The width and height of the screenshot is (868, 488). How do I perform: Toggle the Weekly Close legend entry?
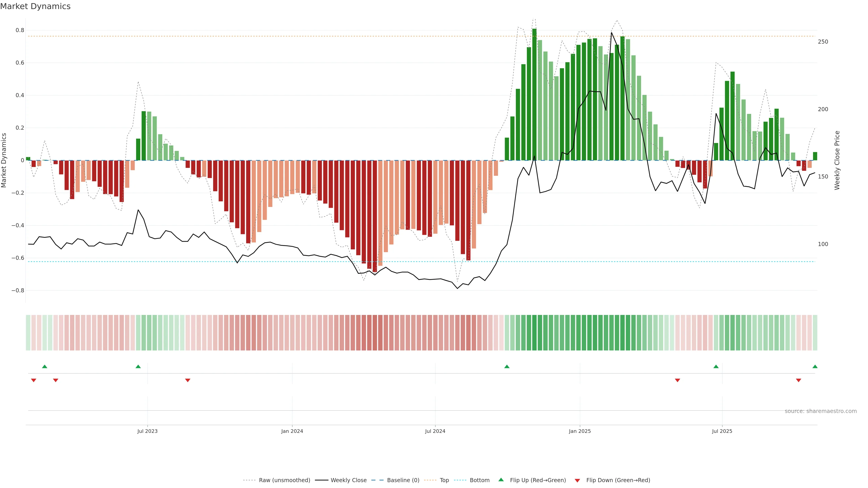[348, 480]
